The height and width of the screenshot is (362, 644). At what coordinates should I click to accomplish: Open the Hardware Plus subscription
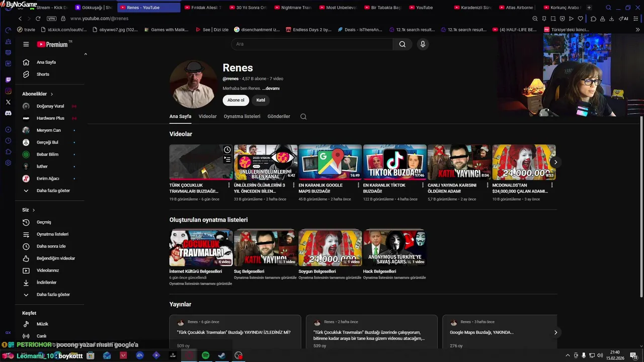49,118
